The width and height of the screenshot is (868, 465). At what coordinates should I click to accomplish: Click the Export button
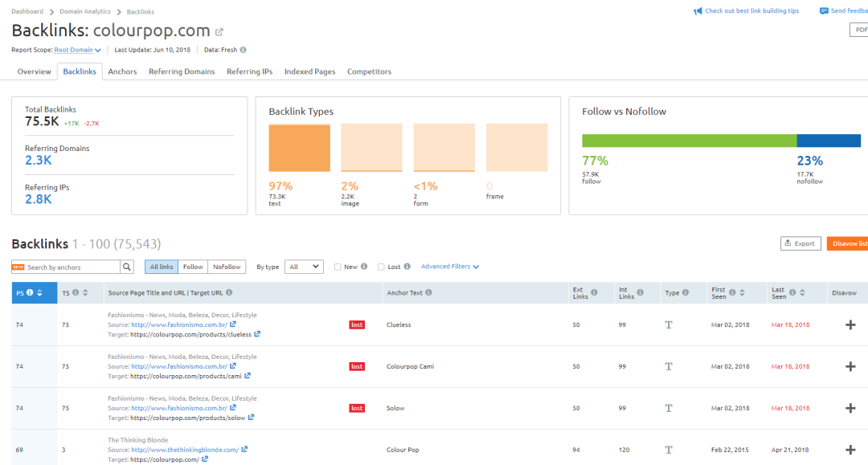pyautogui.click(x=800, y=243)
